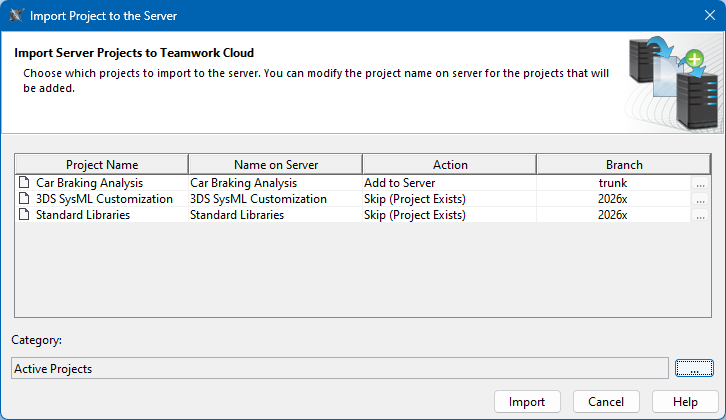
Task: Browse for a category with ellipsis button
Action: point(694,369)
